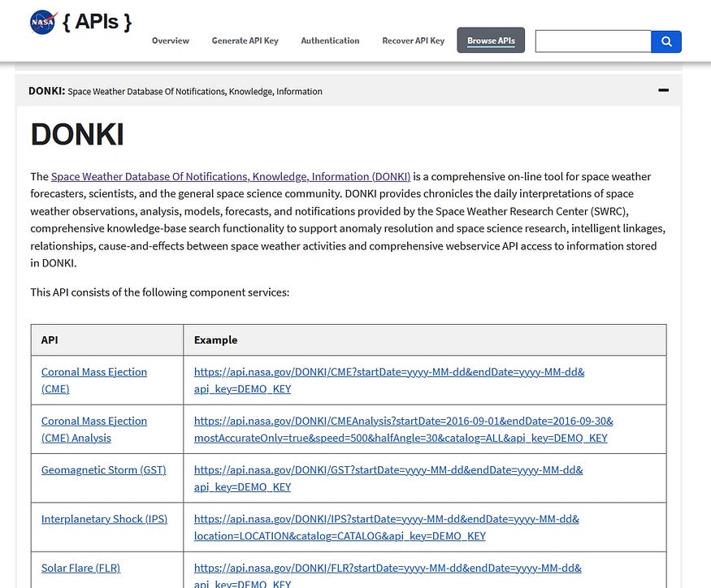Open Generate API Key page
Image resolution: width=711 pixels, height=588 pixels.
[245, 41]
